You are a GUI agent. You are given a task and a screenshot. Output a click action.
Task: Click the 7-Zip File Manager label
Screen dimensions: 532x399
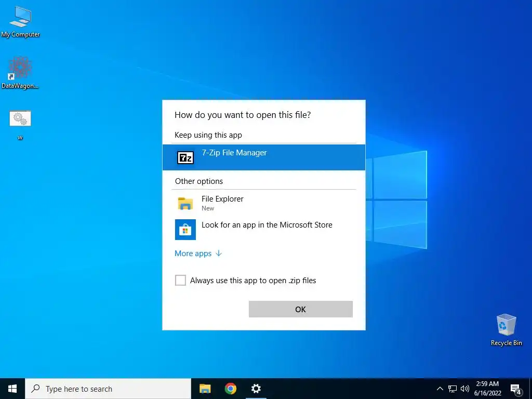click(x=234, y=153)
